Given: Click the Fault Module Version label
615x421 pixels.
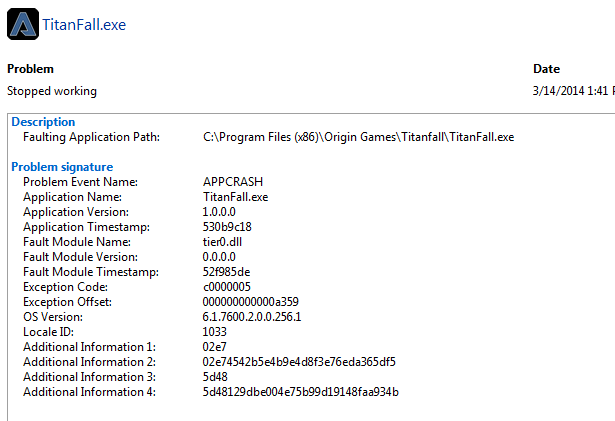Looking at the screenshot, I should [80, 257].
